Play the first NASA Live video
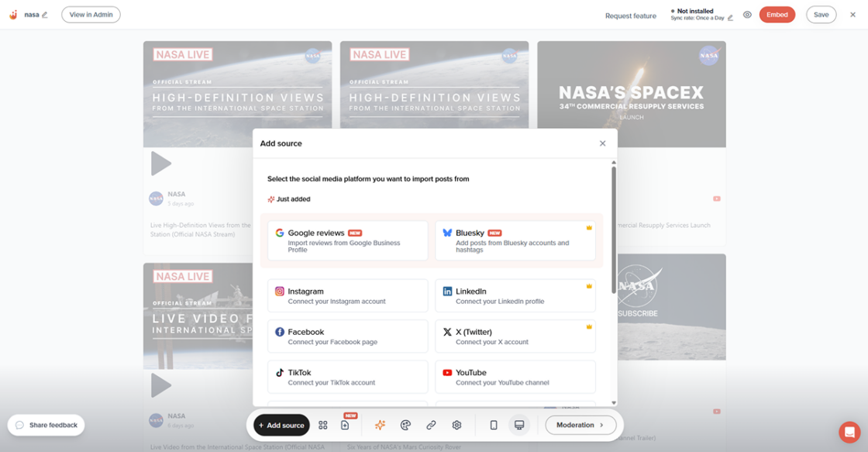Image resolution: width=868 pixels, height=452 pixels. pos(161,164)
